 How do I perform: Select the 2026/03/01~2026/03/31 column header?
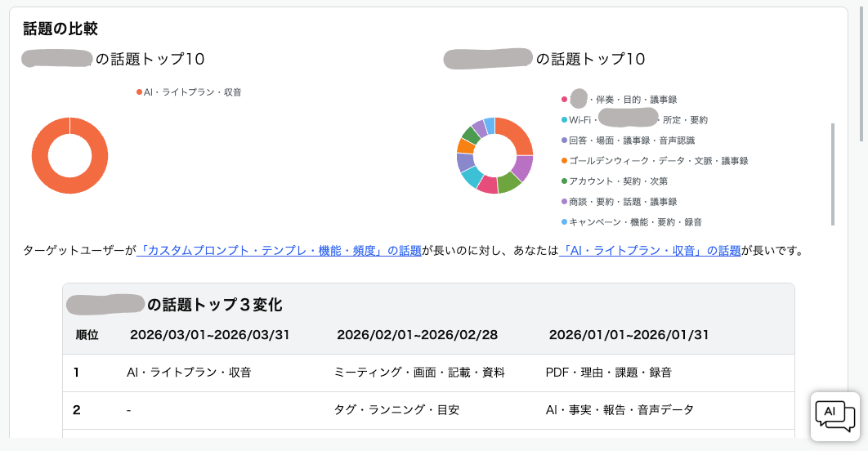(210, 335)
